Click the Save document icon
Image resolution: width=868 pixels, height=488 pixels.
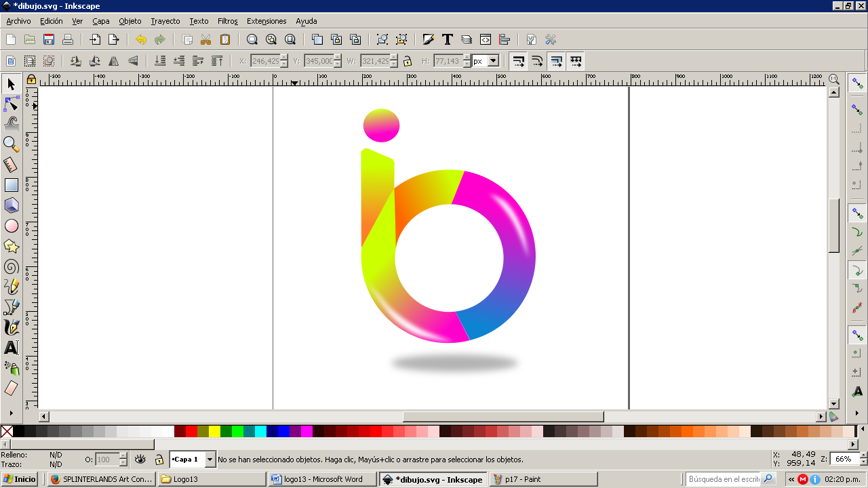[49, 40]
